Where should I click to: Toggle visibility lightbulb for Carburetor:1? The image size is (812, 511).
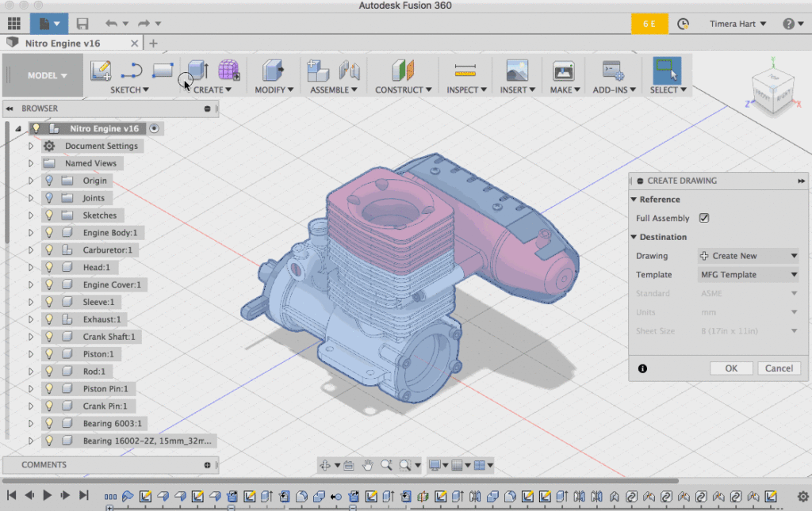point(48,250)
